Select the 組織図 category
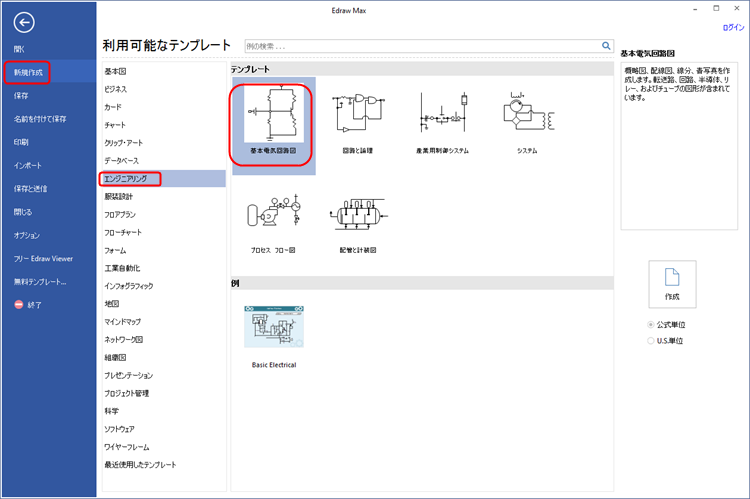 [x=115, y=357]
